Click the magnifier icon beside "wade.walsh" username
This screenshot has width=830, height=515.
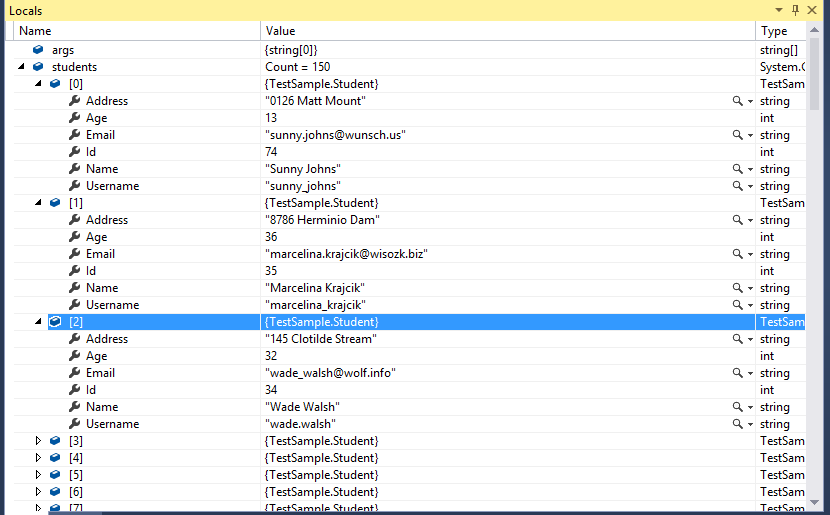coord(737,424)
